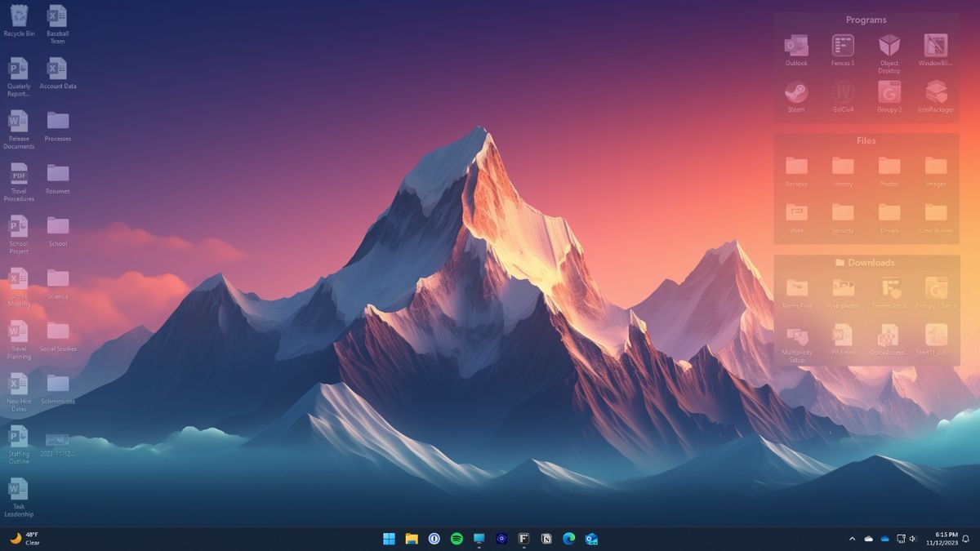The height and width of the screenshot is (551, 980).
Task: Select the Staffing Outline presentation
Action: click(x=19, y=445)
